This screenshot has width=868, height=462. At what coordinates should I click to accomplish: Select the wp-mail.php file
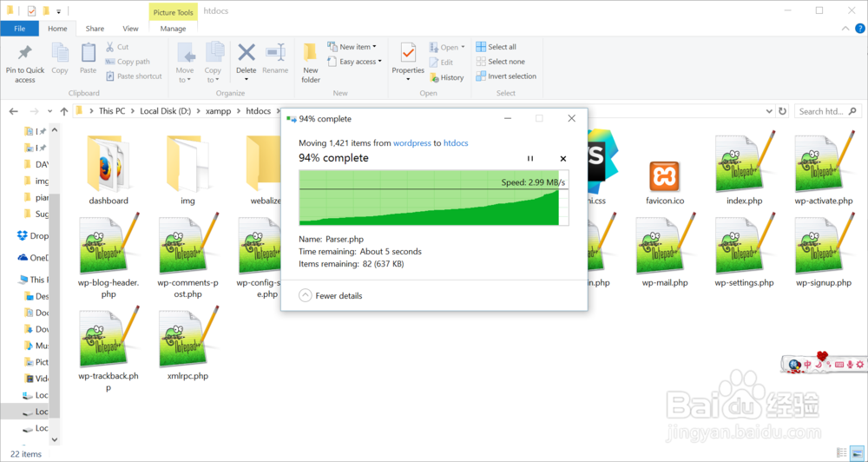click(665, 252)
